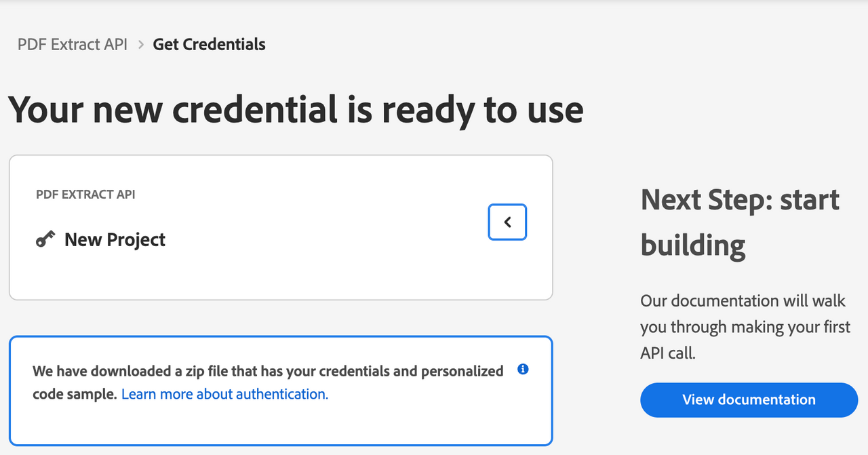Click the documentation walkthrough description paragraph
The height and width of the screenshot is (455, 868).
(745, 327)
